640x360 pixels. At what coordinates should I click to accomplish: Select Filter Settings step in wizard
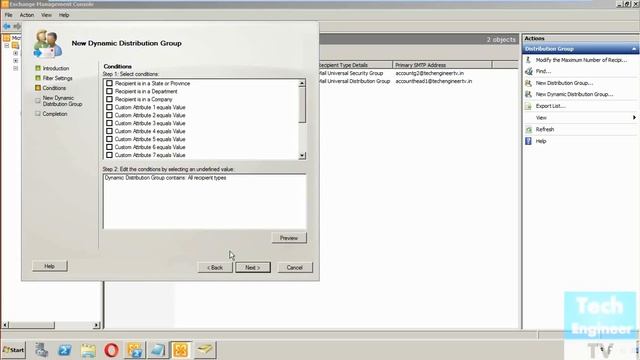58,78
